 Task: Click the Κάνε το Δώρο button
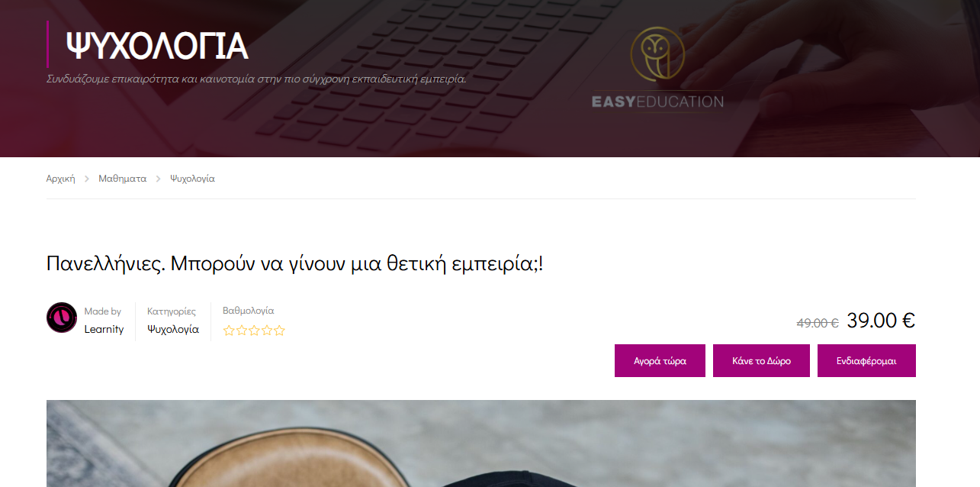point(761,360)
